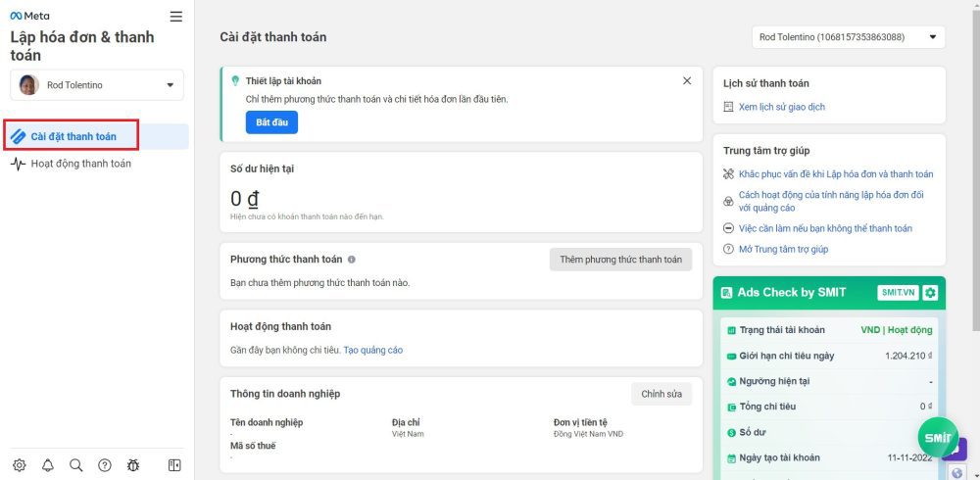Expand the Rod Tolentino sidebar account dropdown
Screen dimensions: 980x480
97,85
